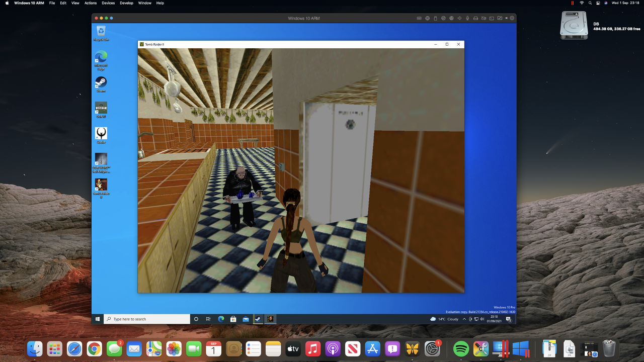Open the Microsoft Edge desktop shortcut

(x=101, y=59)
